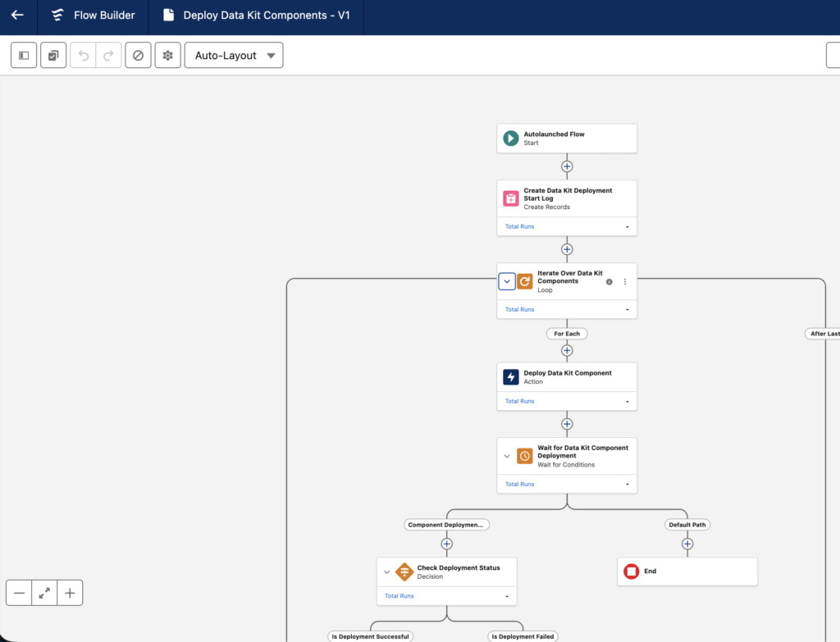
Task: Select the clock icon on the Wait element
Action: tap(524, 456)
